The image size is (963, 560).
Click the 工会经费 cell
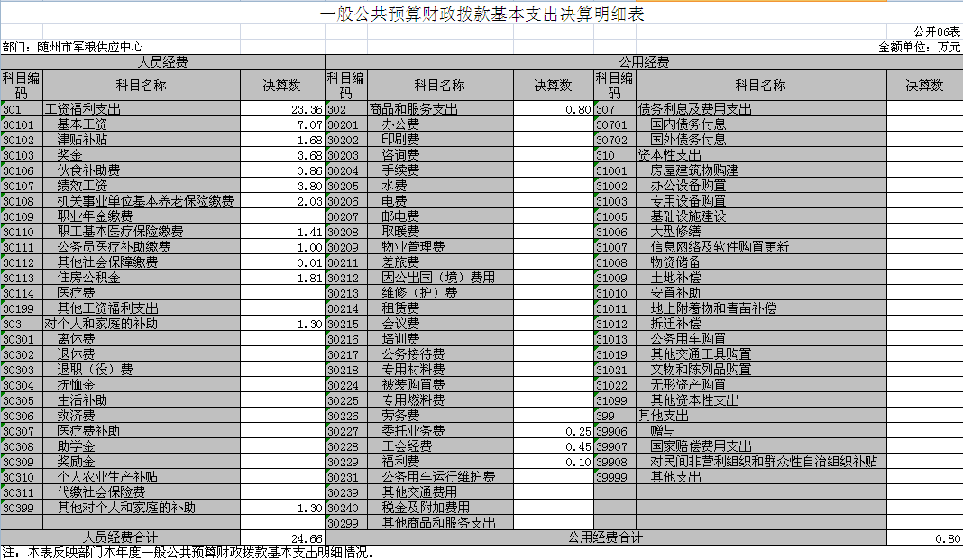click(440, 447)
